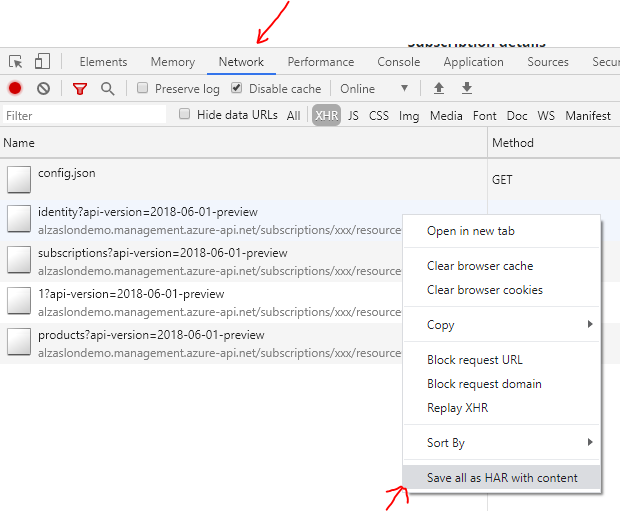The height and width of the screenshot is (511, 620).
Task: Click the import HAR upload arrow
Action: tap(439, 88)
